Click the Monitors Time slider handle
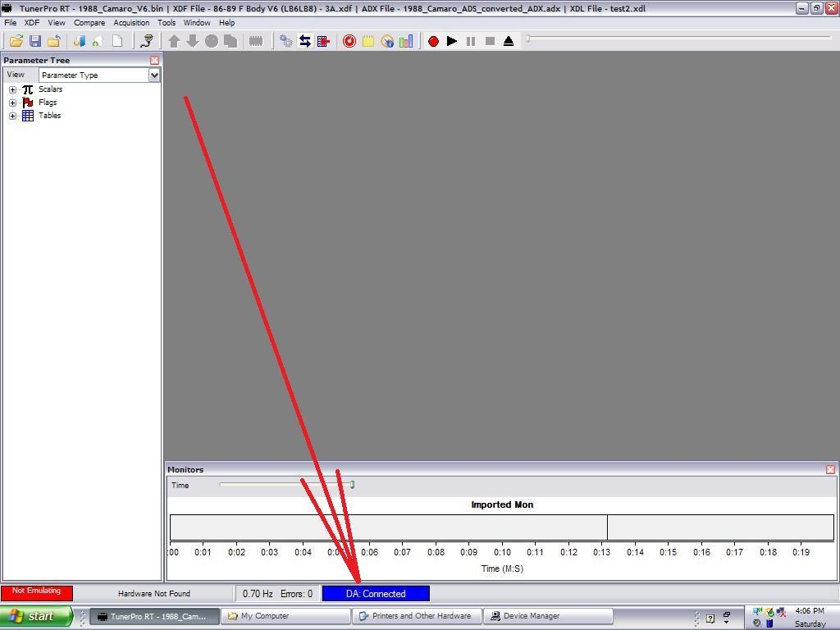 [x=352, y=485]
